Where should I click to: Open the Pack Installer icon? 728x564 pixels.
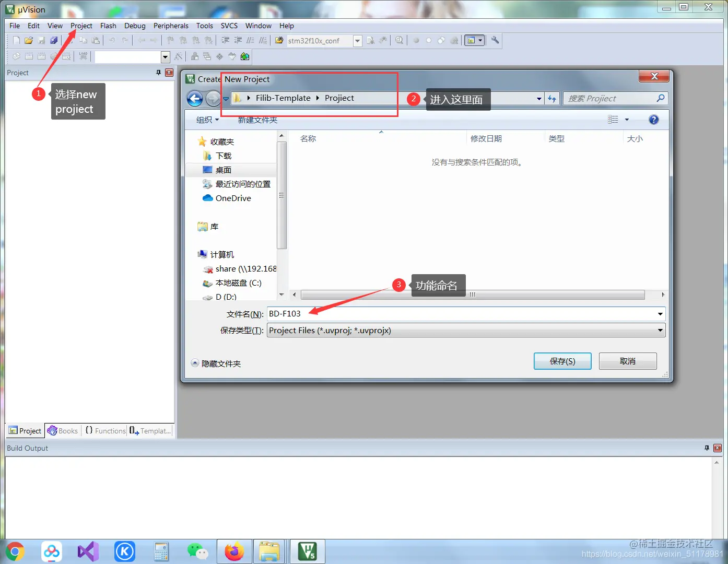click(x=245, y=56)
